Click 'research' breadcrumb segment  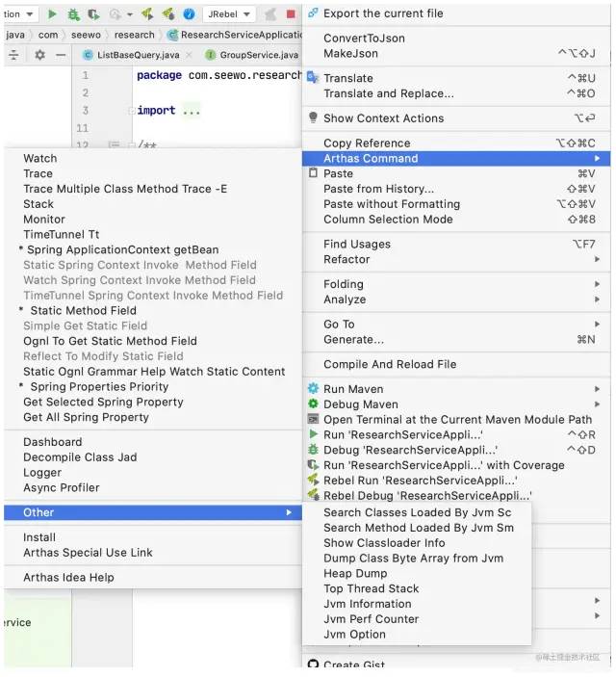(x=134, y=35)
